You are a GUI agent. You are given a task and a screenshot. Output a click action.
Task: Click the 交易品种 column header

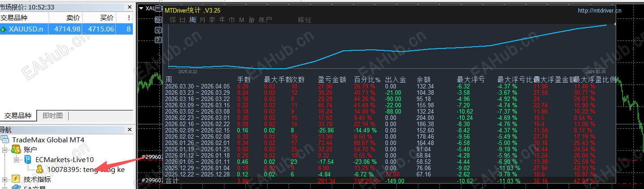(x=23, y=18)
